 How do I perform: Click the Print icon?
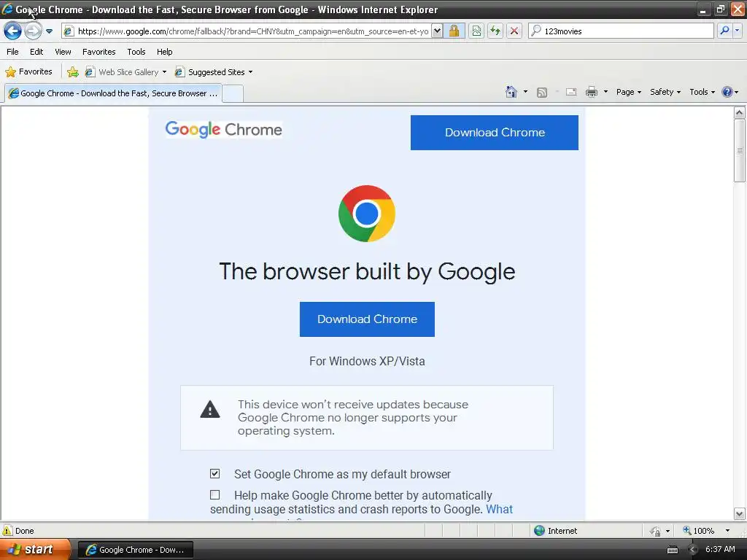591,92
